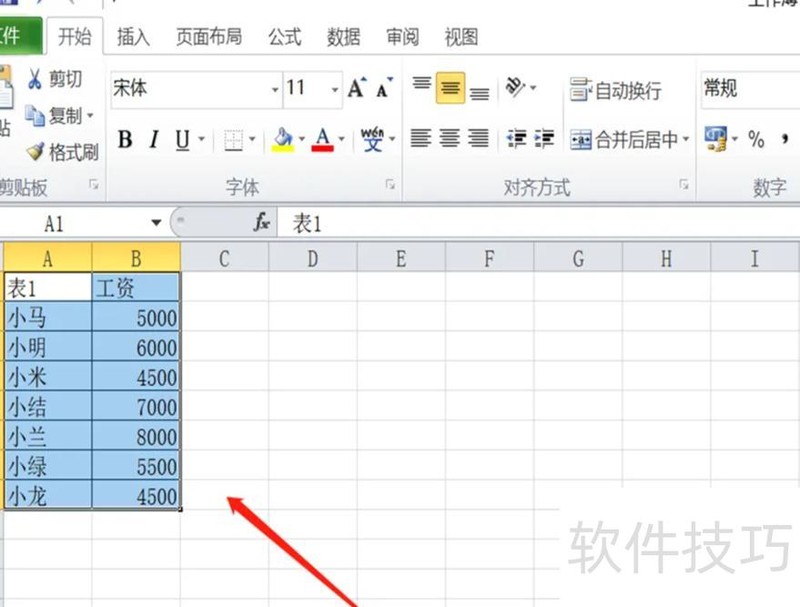
Task: Expand the underline style dropdown arrow
Action: [201, 139]
